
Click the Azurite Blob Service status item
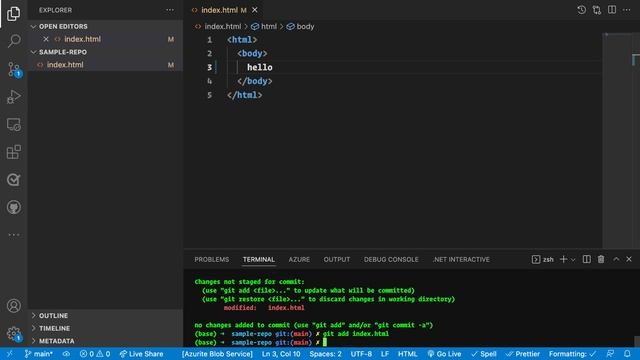point(217,354)
